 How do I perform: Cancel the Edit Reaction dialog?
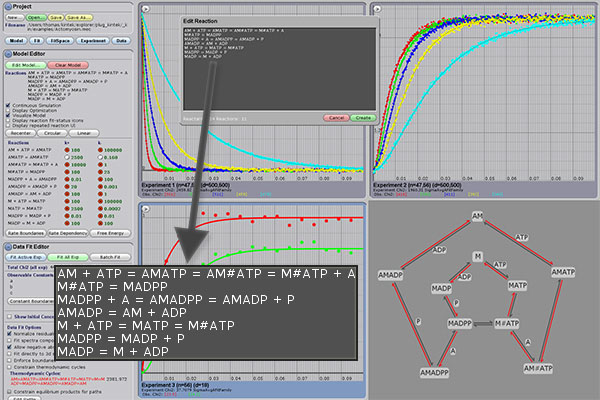(x=337, y=117)
